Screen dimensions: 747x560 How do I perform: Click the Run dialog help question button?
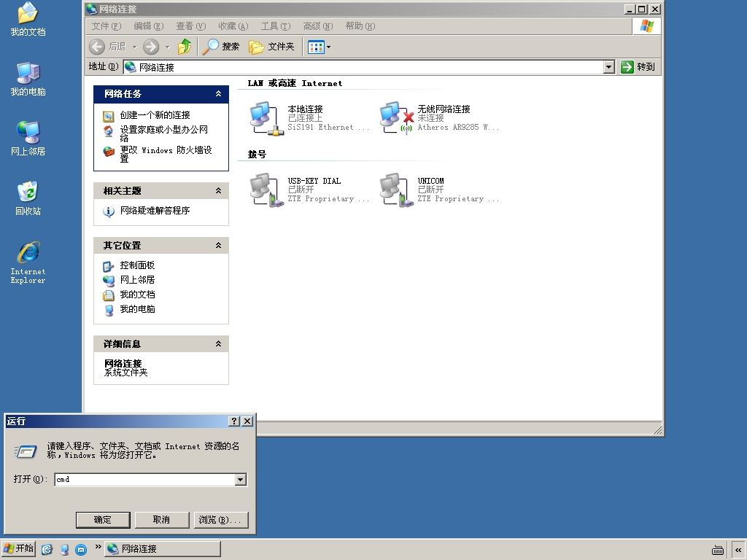point(234,421)
